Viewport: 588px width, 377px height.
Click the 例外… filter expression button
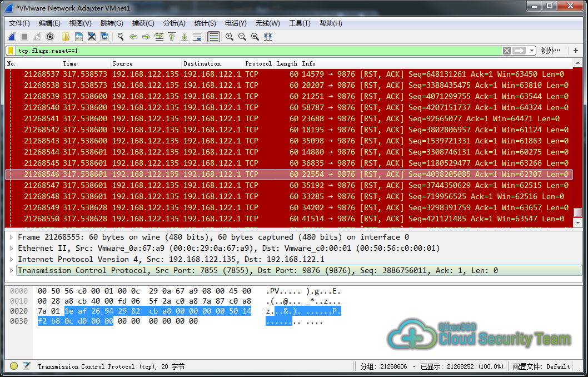[x=551, y=51]
